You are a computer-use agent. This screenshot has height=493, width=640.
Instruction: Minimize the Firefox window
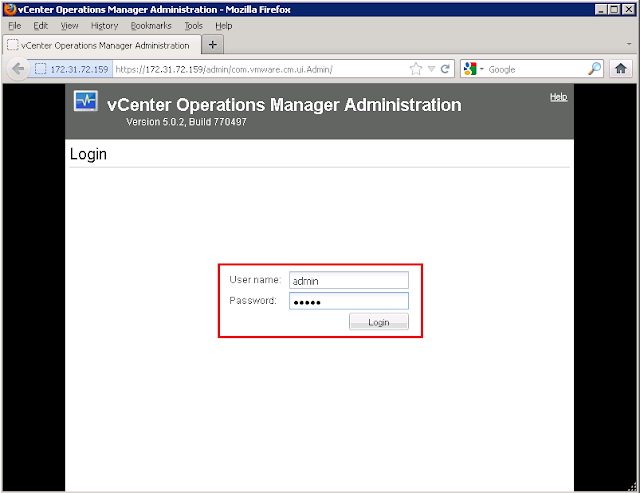(600, 9)
